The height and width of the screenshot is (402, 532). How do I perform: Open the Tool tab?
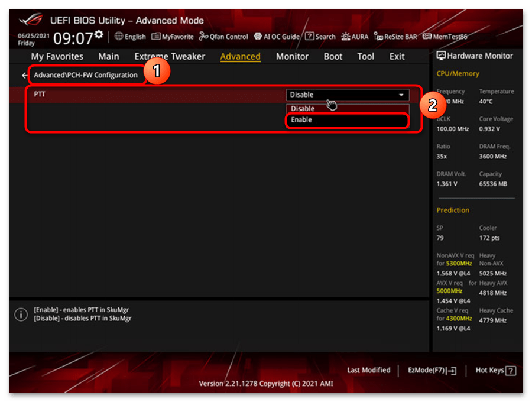(x=365, y=56)
